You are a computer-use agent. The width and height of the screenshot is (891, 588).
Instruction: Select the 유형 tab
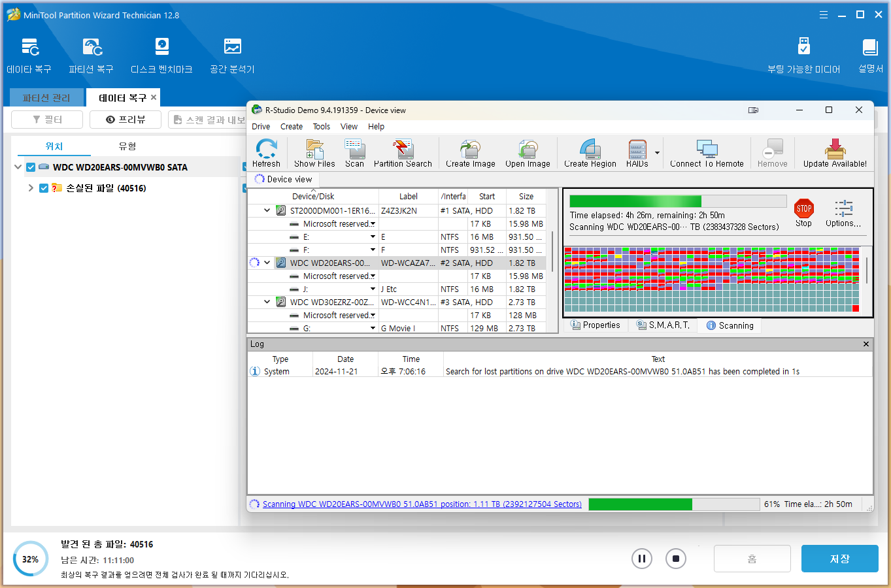[127, 146]
